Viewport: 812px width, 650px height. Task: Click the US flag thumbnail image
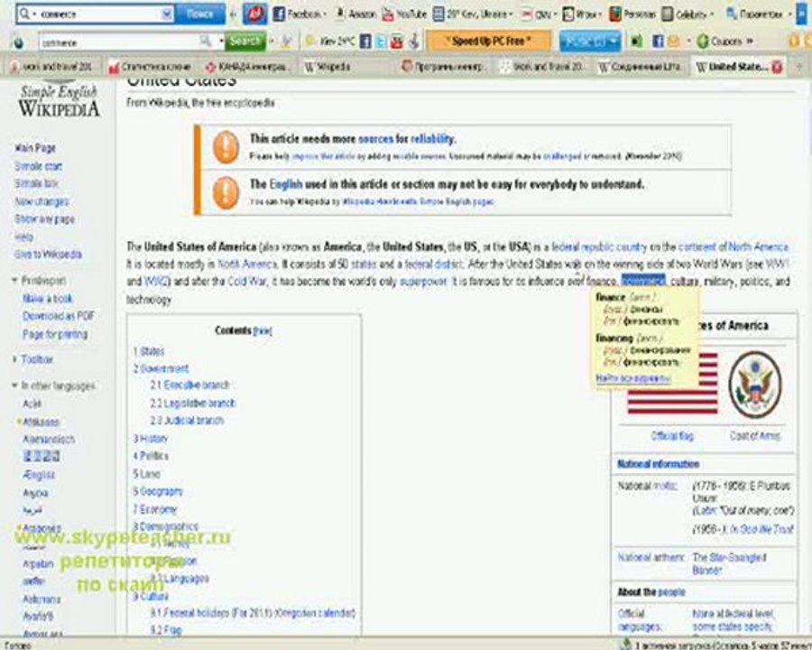[672, 384]
